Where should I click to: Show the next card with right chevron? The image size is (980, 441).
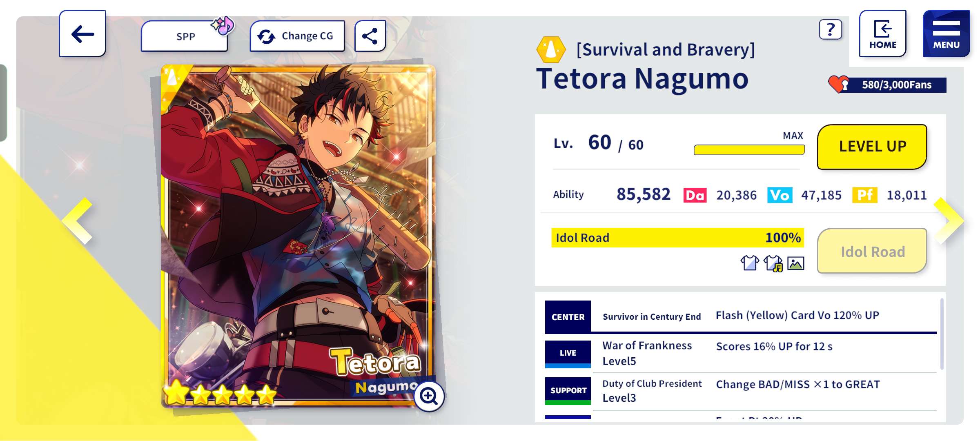click(x=949, y=221)
